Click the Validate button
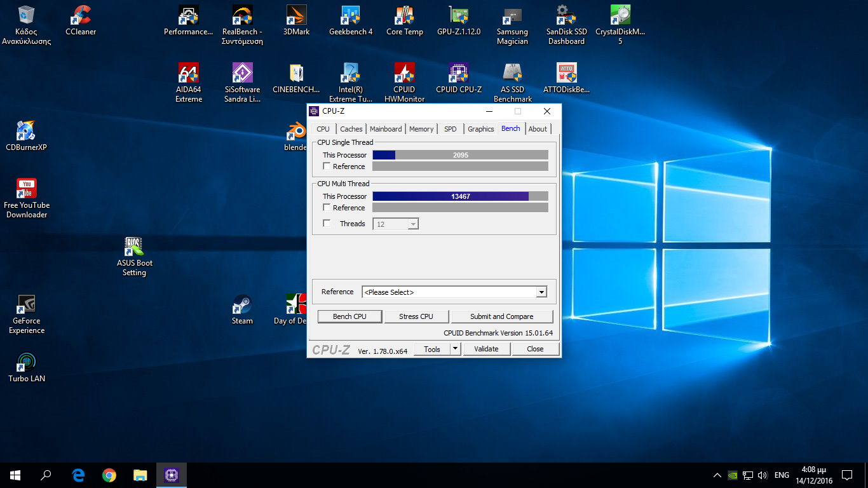The width and height of the screenshot is (868, 488). pyautogui.click(x=486, y=349)
